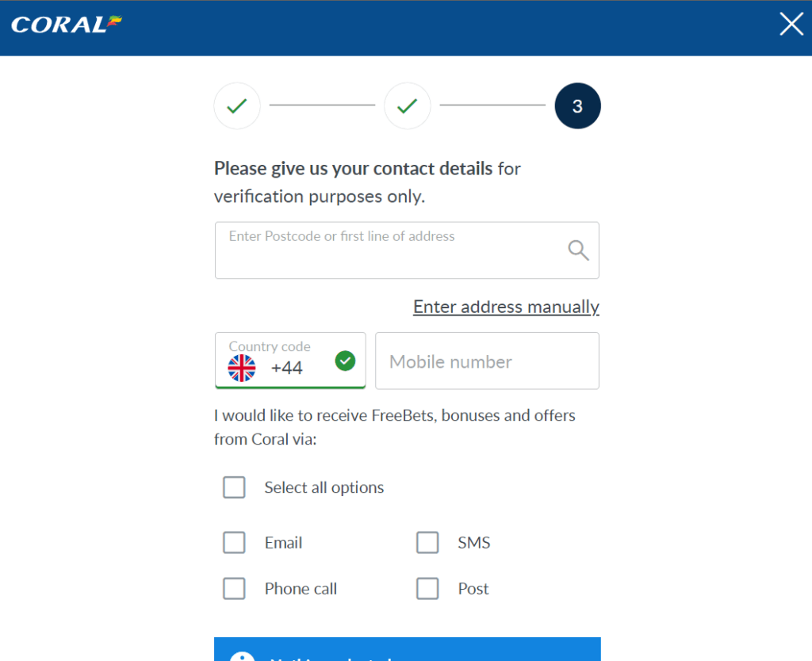Go back to completed step one checkmark
Image resolution: width=812 pixels, height=661 pixels.
tap(237, 106)
